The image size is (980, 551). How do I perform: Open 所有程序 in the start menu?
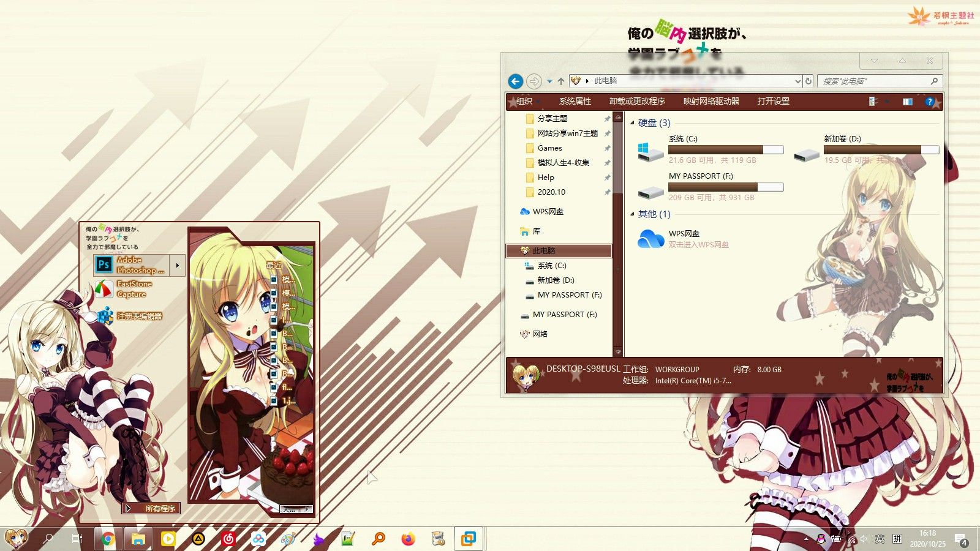pos(151,508)
